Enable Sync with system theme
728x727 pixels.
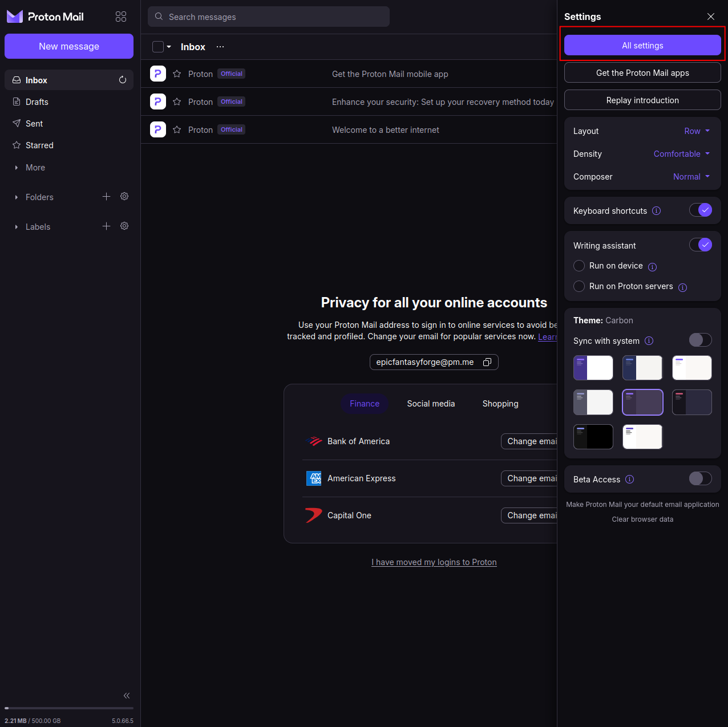click(701, 340)
